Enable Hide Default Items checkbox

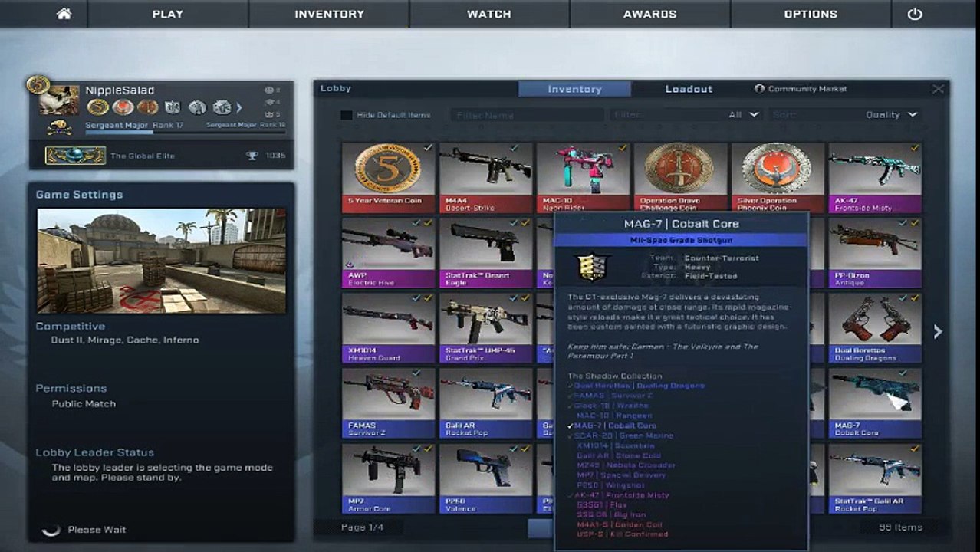click(x=347, y=115)
